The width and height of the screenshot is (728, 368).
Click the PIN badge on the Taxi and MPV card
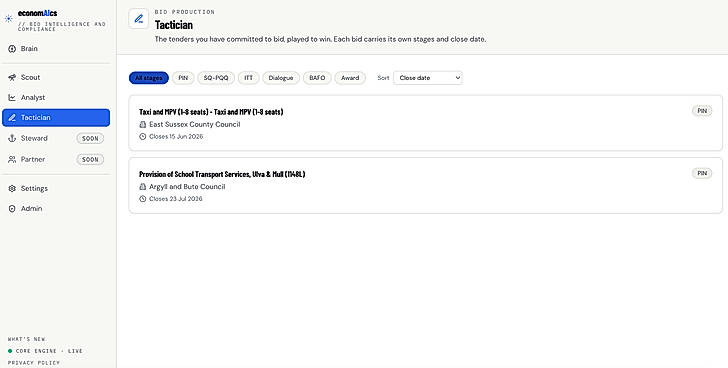(702, 111)
